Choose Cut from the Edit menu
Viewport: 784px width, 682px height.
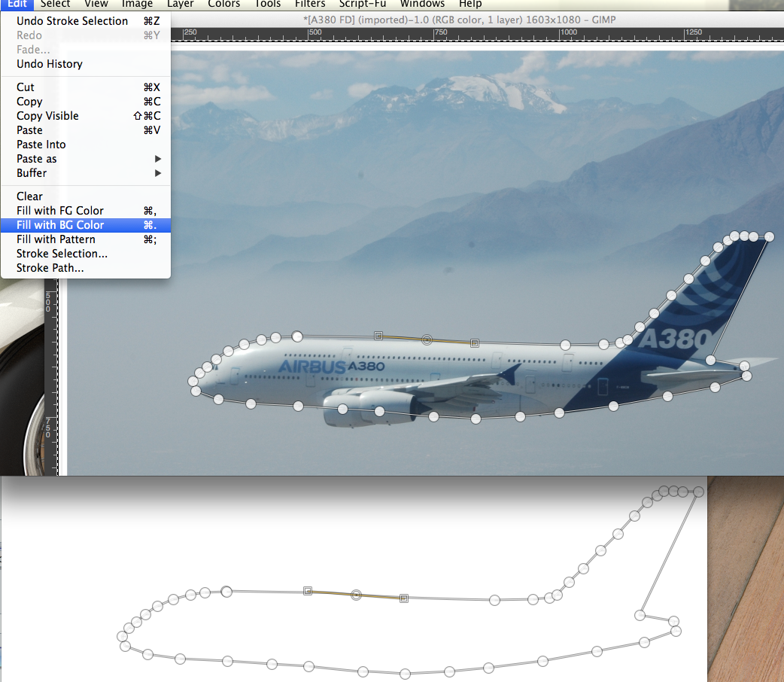[x=86, y=87]
